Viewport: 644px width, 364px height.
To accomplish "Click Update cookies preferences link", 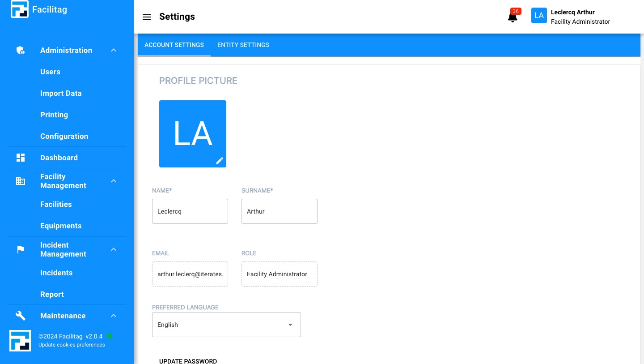I will (x=72, y=345).
